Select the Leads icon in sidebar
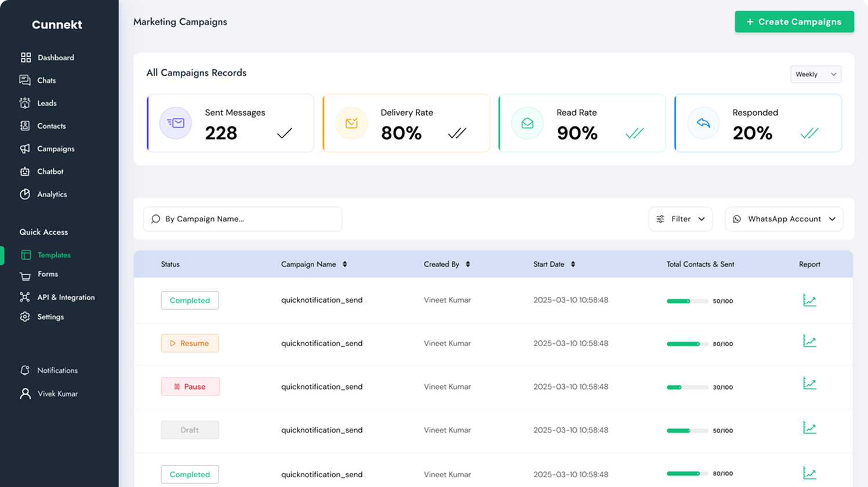Image resolution: width=868 pixels, height=487 pixels. tap(45, 103)
